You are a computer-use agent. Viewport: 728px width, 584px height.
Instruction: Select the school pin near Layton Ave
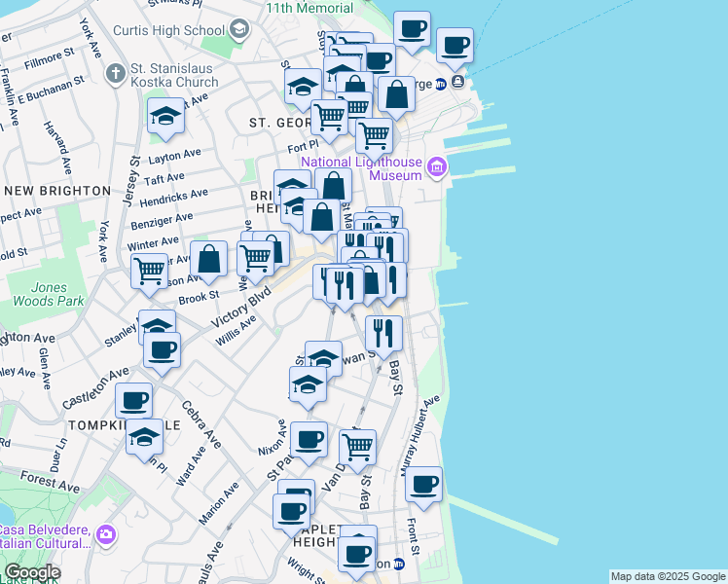point(165,119)
